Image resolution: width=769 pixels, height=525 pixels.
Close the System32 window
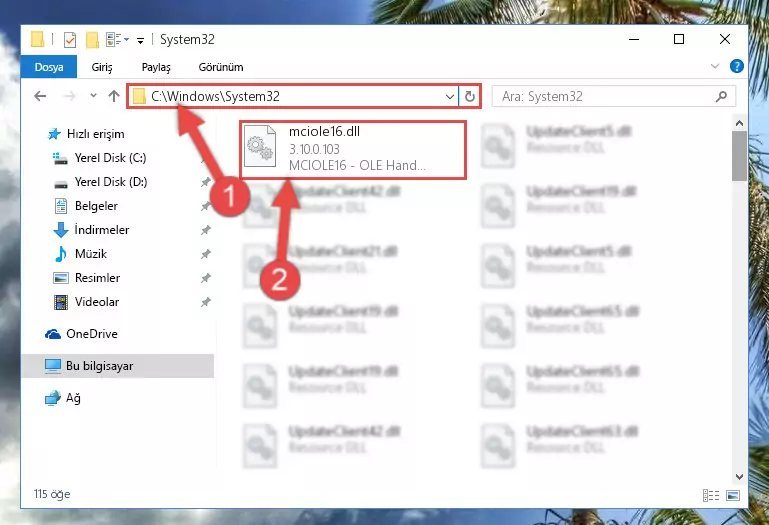point(724,39)
